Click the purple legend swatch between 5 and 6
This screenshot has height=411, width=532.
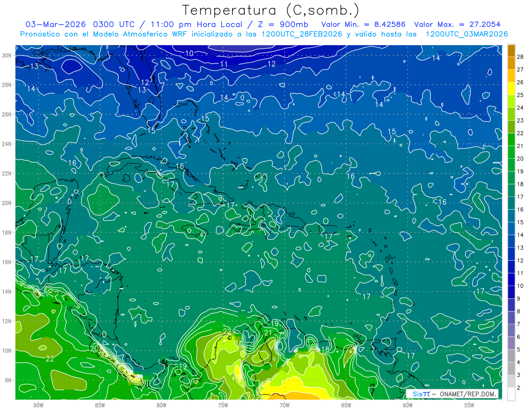(511, 343)
